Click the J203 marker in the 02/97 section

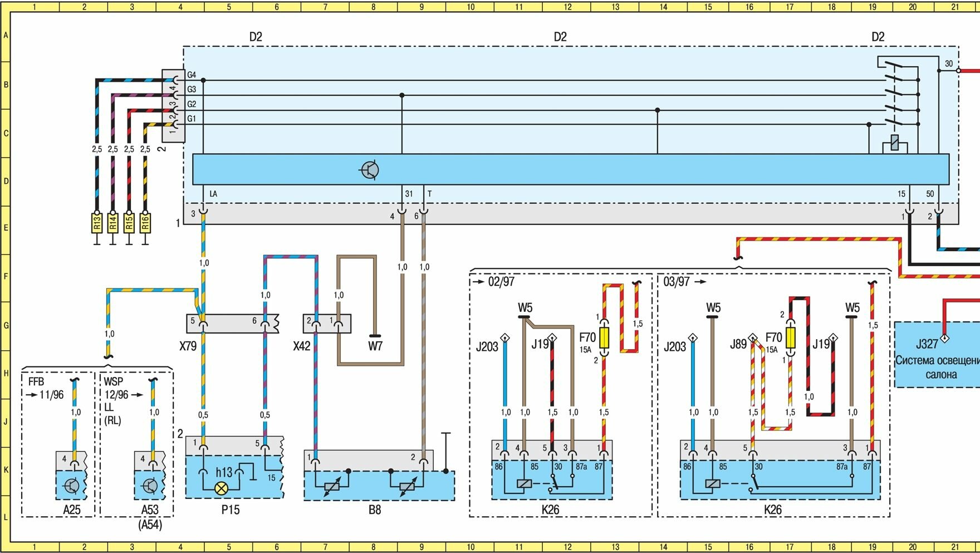(x=504, y=337)
